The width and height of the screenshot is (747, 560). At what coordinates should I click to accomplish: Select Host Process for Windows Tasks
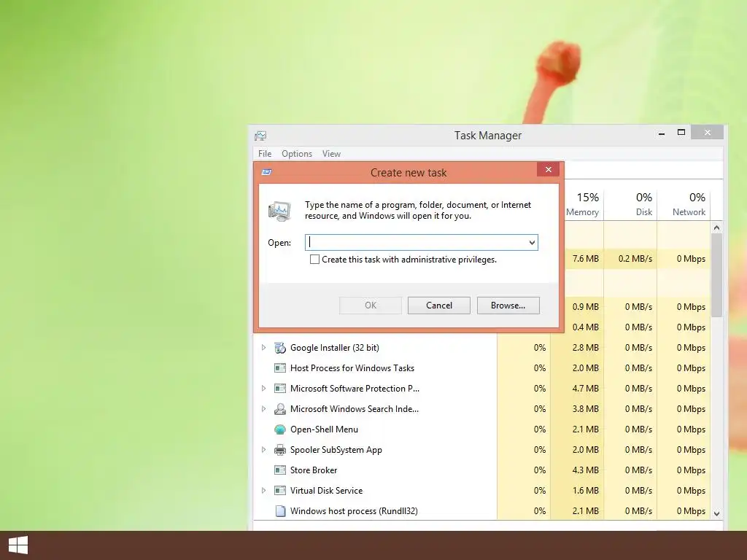click(x=352, y=368)
